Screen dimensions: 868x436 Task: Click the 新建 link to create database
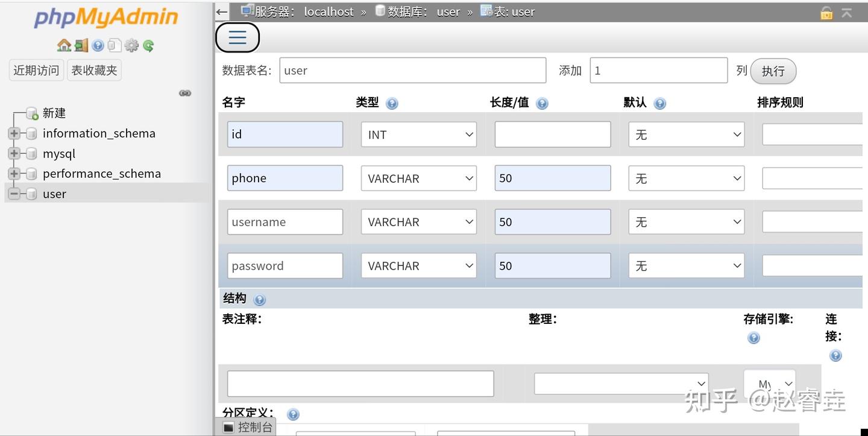(x=54, y=113)
